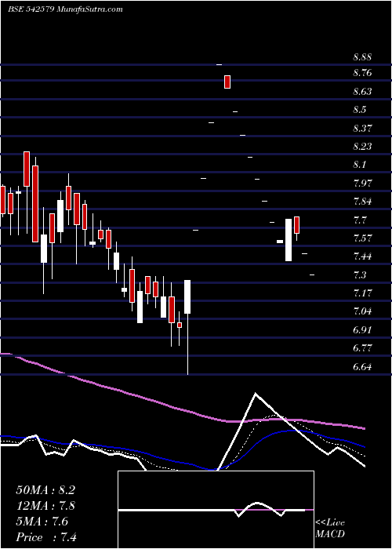Click the MACD inset chart panel
This screenshot has width=392, height=549.
point(216,510)
